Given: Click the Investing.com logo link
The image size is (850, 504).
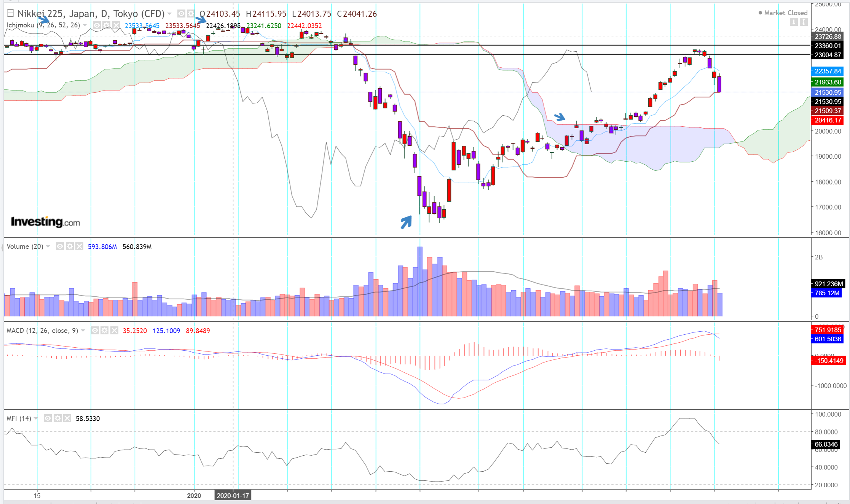Looking at the screenshot, I should [45, 222].
